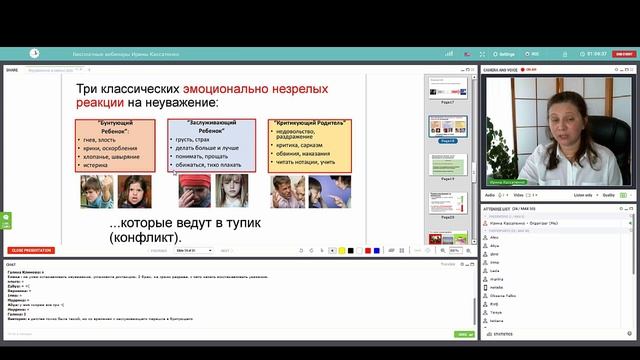Click the undo annotation icon
640x360 pixels.
pos(301,251)
